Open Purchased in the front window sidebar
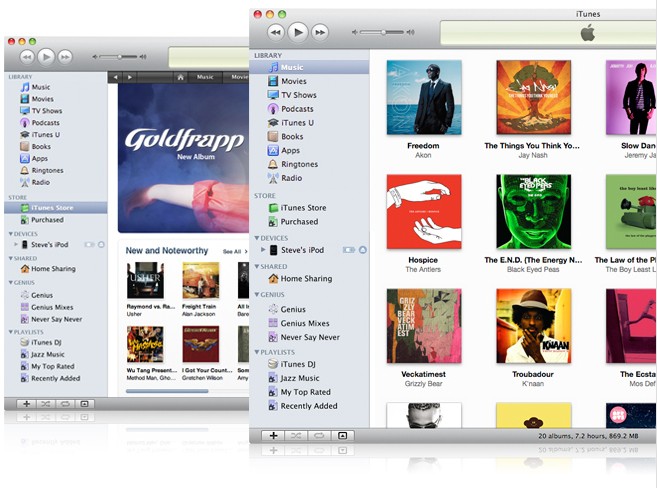Viewport: 657px width, 488px height. click(309, 221)
